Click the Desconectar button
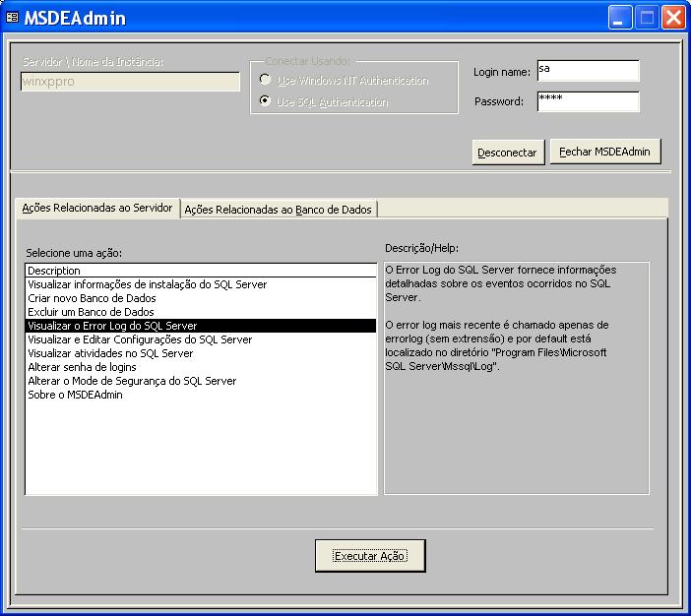Image resolution: width=691 pixels, height=616 pixels. (x=507, y=152)
